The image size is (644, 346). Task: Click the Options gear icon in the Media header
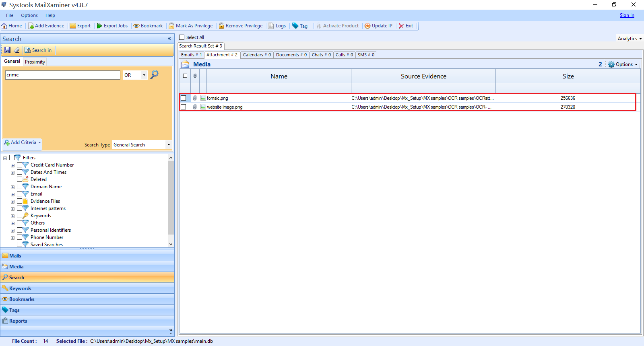pos(611,64)
